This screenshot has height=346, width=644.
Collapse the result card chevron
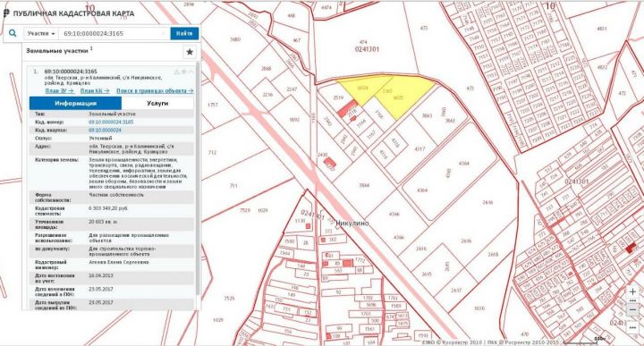191,72
